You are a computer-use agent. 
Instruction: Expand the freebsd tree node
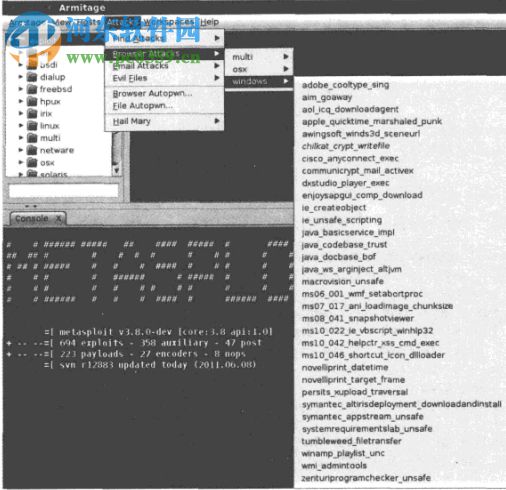[21, 89]
